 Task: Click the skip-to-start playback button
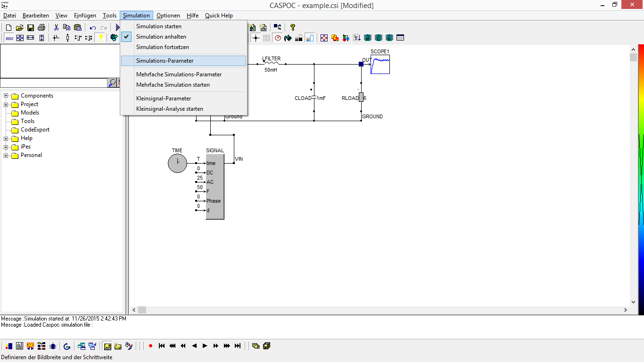tap(162, 346)
